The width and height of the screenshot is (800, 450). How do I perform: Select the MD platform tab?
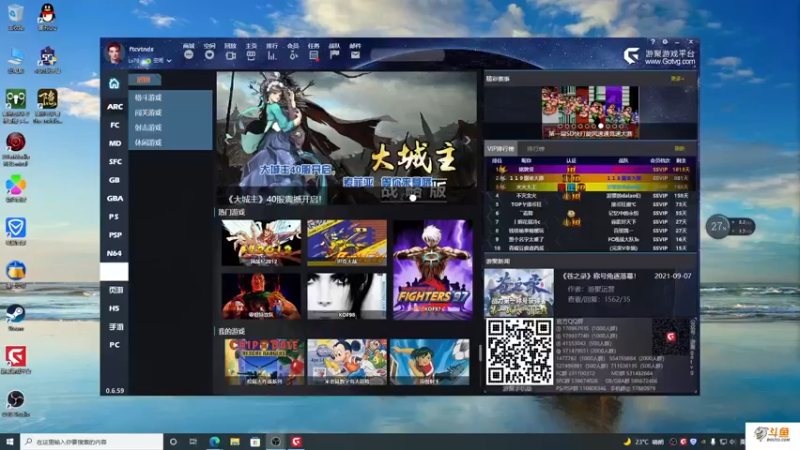114,143
